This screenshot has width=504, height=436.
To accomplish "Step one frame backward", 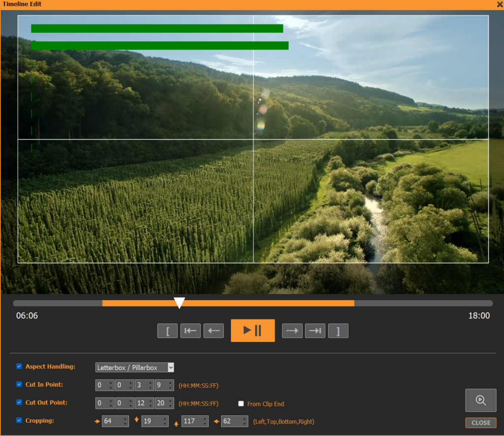I will pos(214,331).
